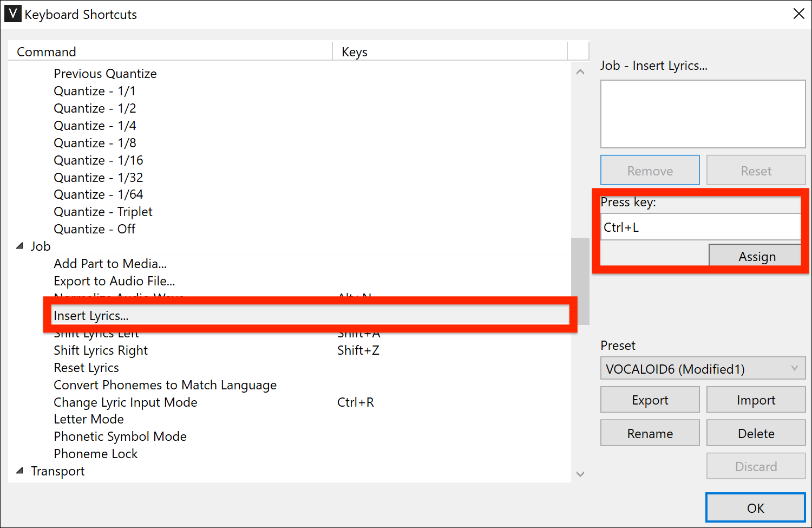Image resolution: width=812 pixels, height=528 pixels.
Task: Collapse the Job category
Action: [19, 245]
